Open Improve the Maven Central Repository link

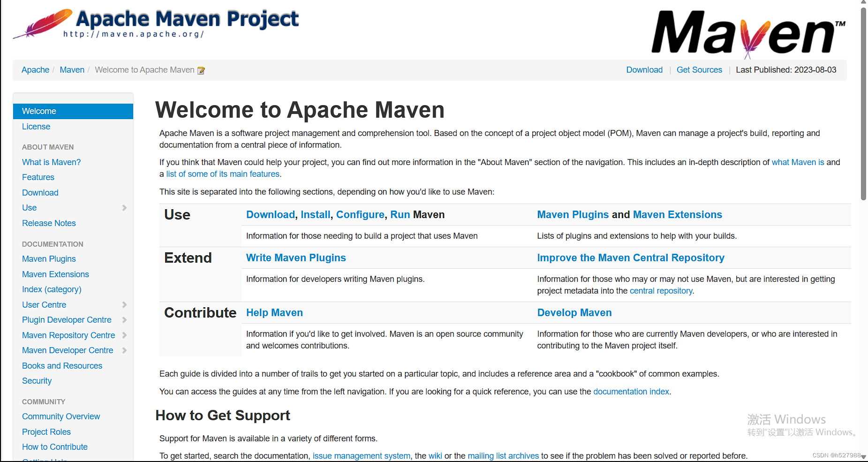click(631, 258)
